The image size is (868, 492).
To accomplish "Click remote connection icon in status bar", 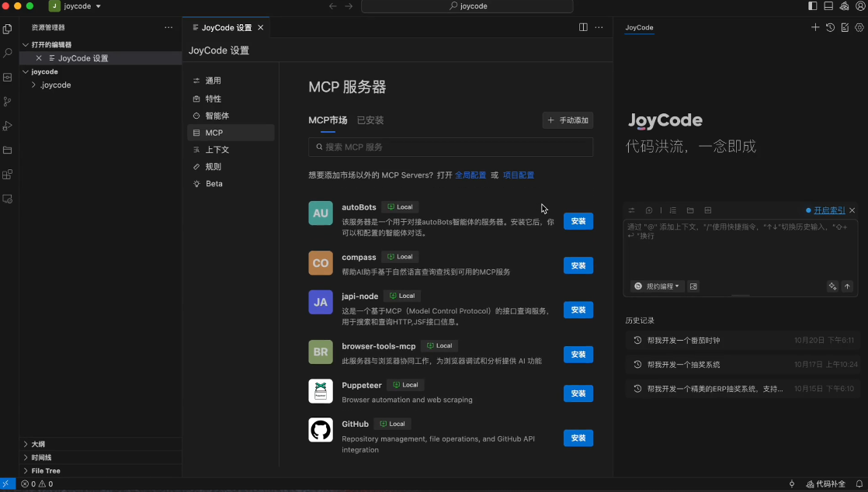I will pyautogui.click(x=7, y=483).
